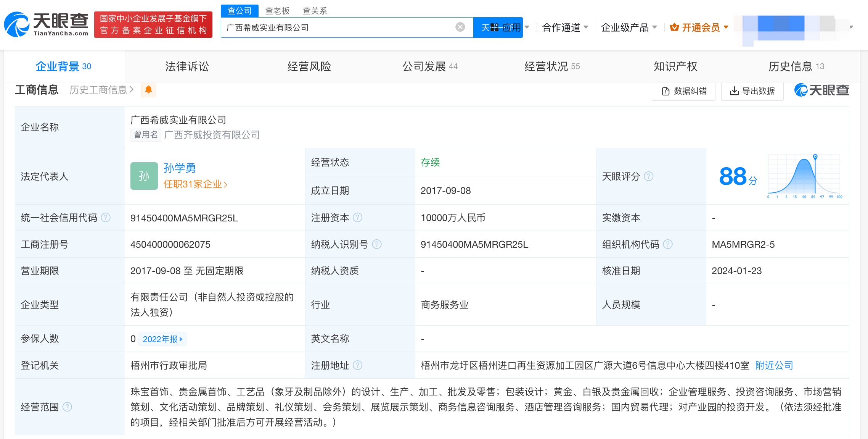
Task: Click the TianYanCha logo
Action: (46, 24)
